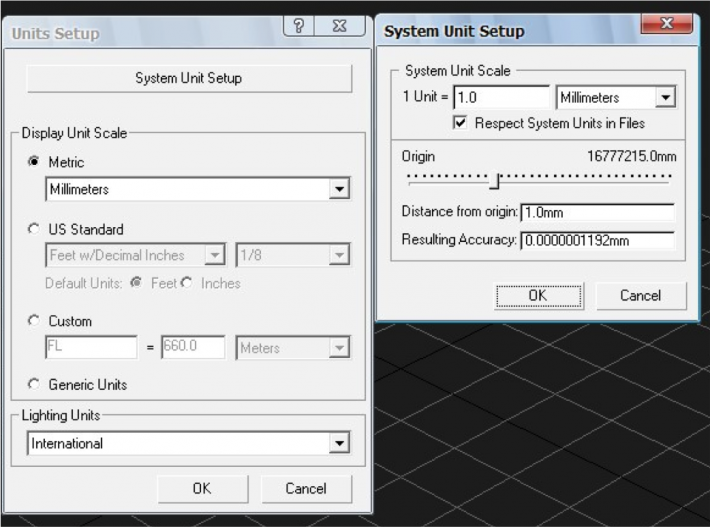Click the Origin slider handle
710x527 pixels.
[495, 180]
